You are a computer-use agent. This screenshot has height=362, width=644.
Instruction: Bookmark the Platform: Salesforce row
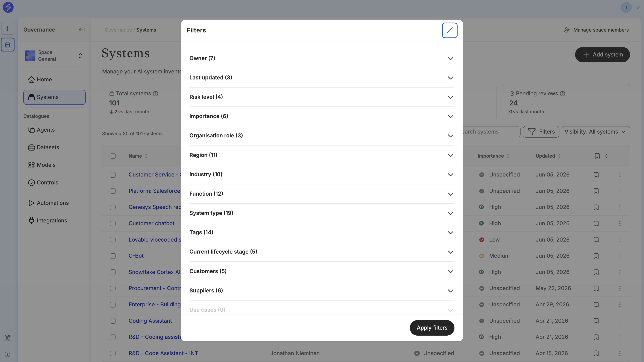(x=596, y=191)
